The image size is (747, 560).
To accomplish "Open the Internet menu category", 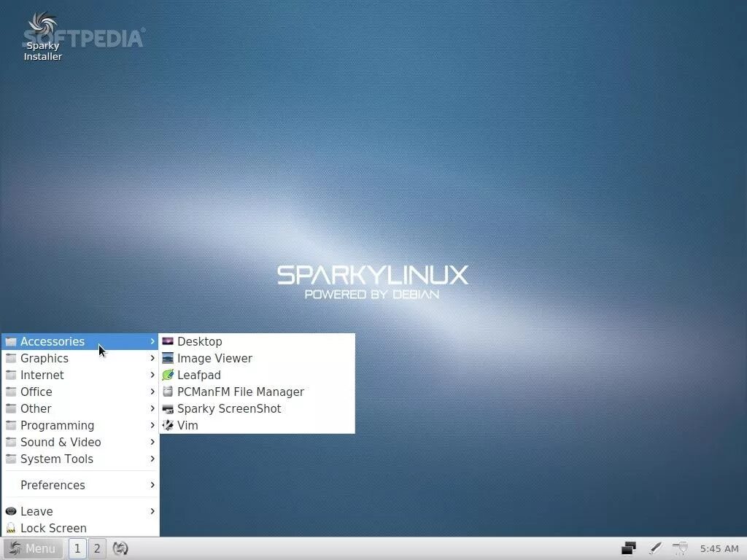I will click(x=80, y=375).
